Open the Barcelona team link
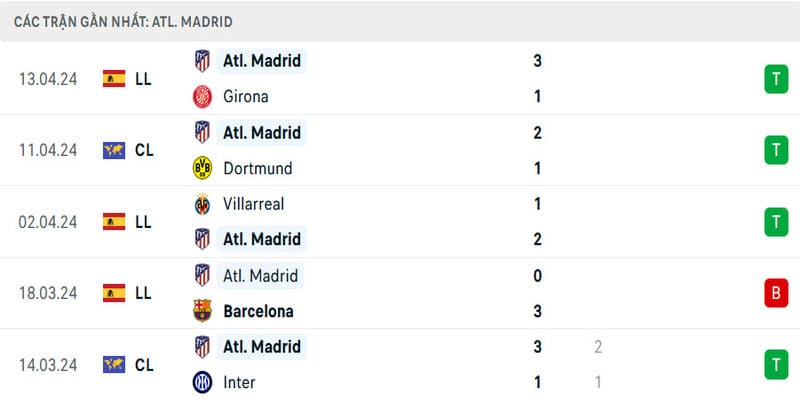800x400 pixels. (x=259, y=311)
